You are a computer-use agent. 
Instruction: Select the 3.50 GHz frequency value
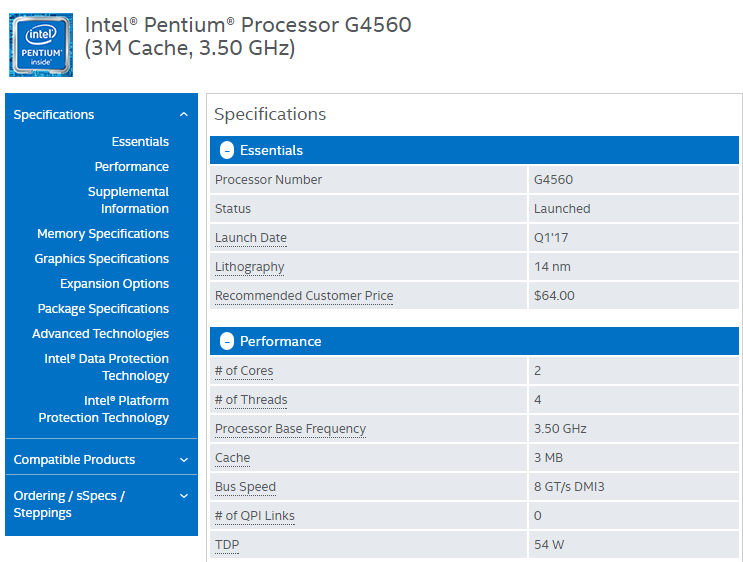tap(560, 429)
